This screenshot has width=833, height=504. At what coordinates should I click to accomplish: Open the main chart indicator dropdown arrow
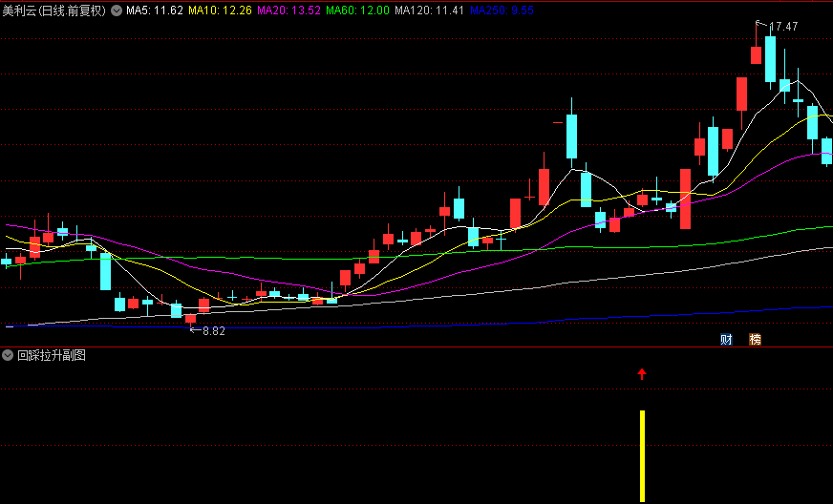click(117, 10)
